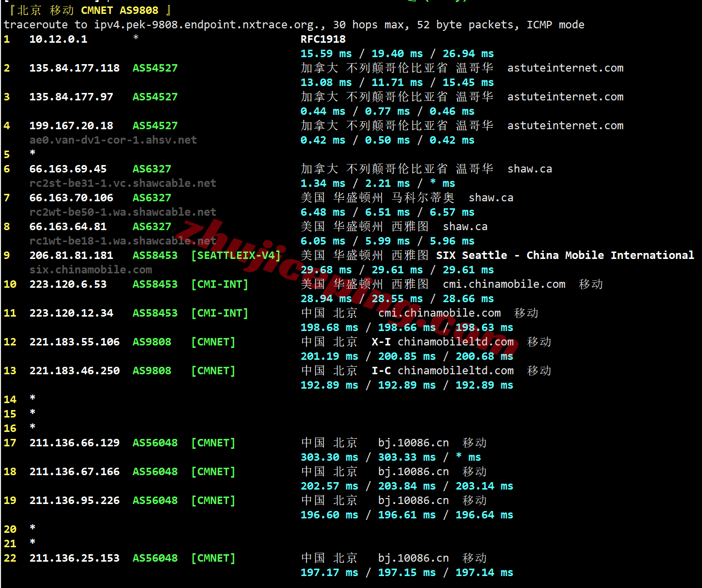The image size is (702, 588).
Task: Click the RFC1918 label on hop 1
Action: pyautogui.click(x=323, y=39)
